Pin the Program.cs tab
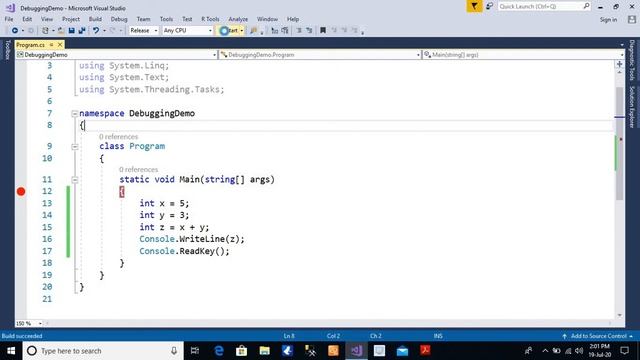The image size is (640, 360). click(51, 44)
